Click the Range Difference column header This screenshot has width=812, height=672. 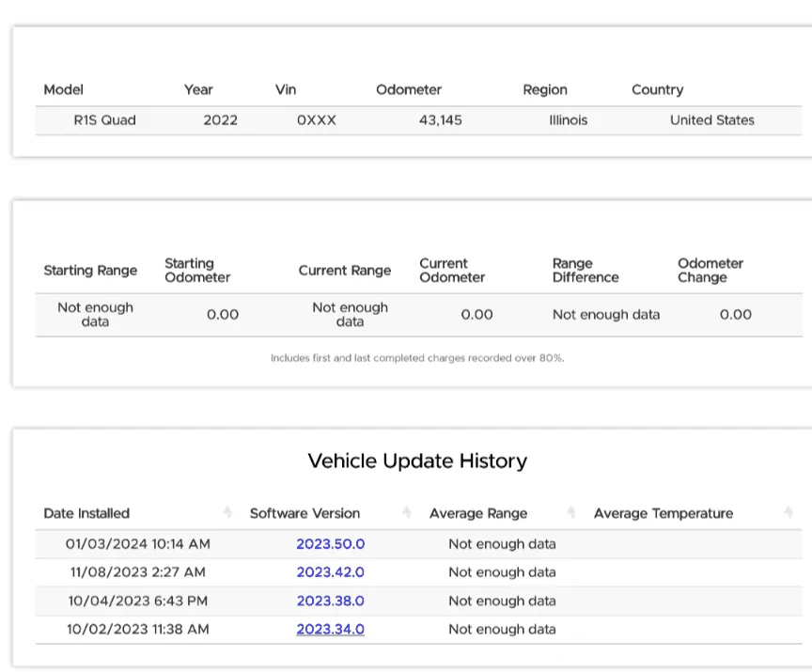(586, 271)
